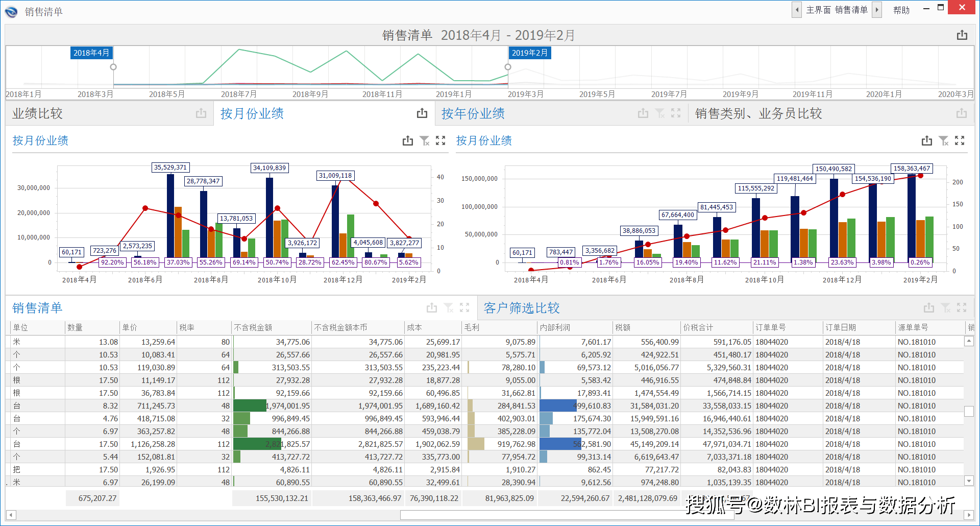Screen dimensions: 980x526
Task: Click the table's scroll-up arrow
Action: (969, 341)
